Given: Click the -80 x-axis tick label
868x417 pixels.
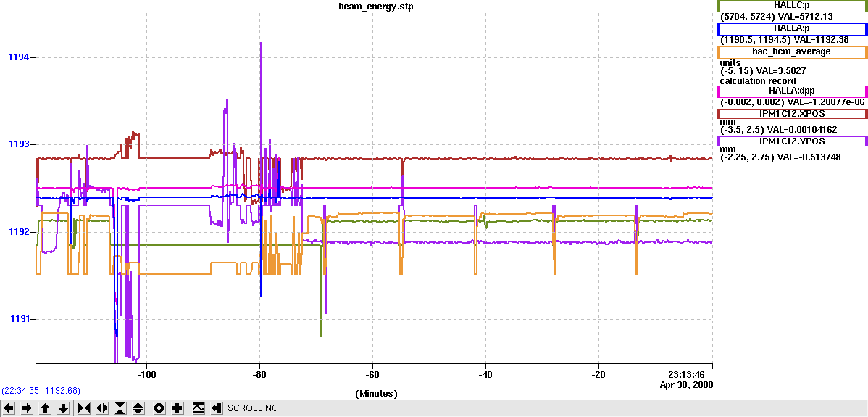Looking at the screenshot, I should (x=259, y=374).
